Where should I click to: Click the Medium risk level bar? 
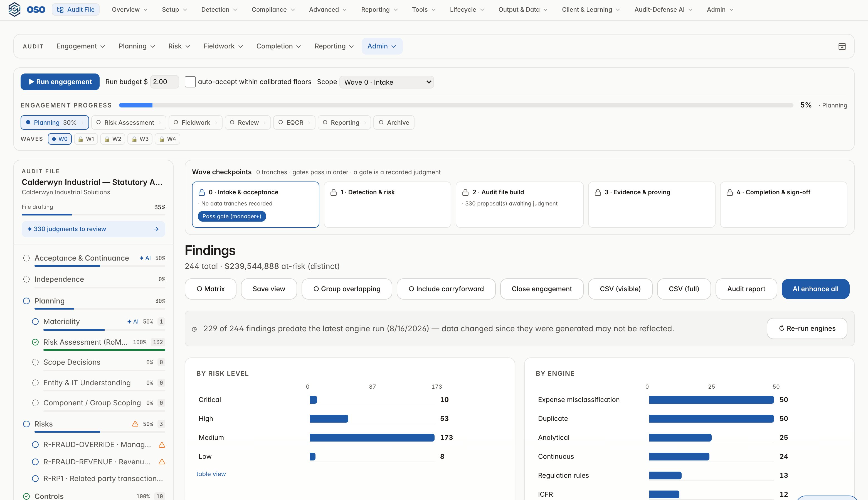pyautogui.click(x=372, y=438)
